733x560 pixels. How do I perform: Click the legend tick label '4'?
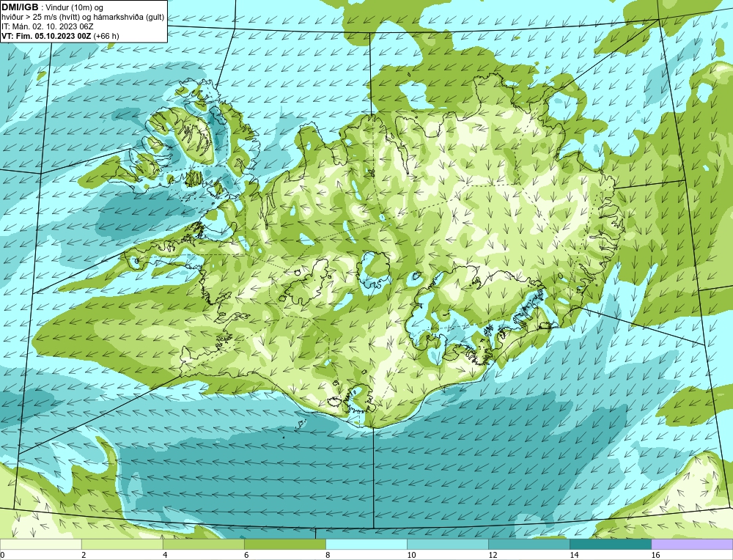[165, 555]
